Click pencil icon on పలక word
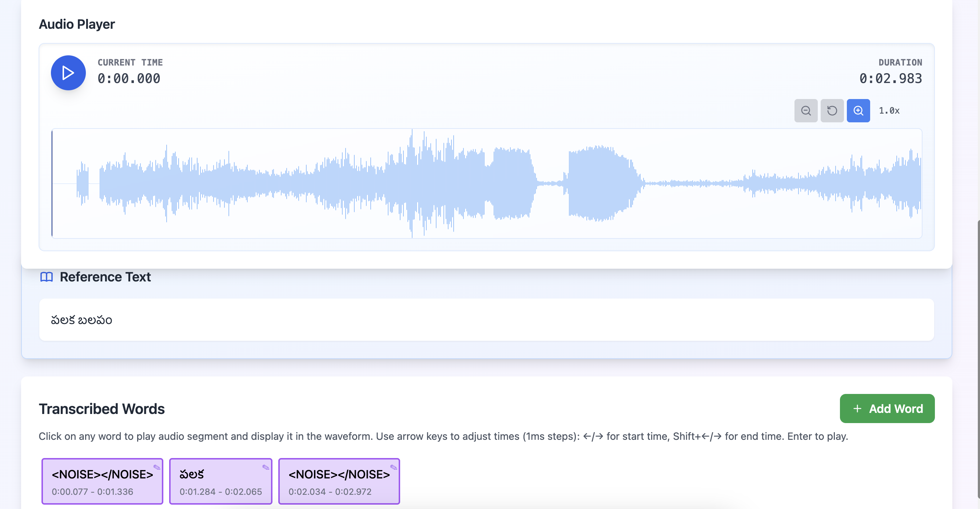This screenshot has width=980, height=509. (266, 467)
